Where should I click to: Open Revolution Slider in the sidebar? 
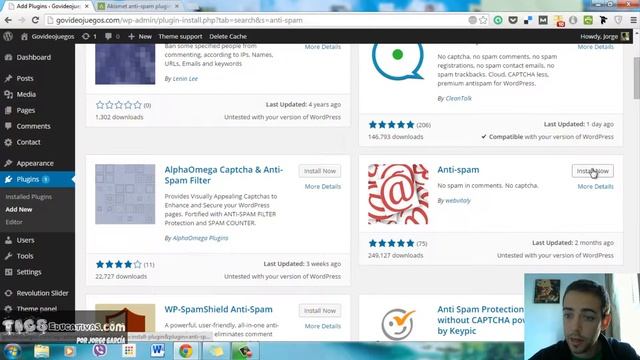42,293
